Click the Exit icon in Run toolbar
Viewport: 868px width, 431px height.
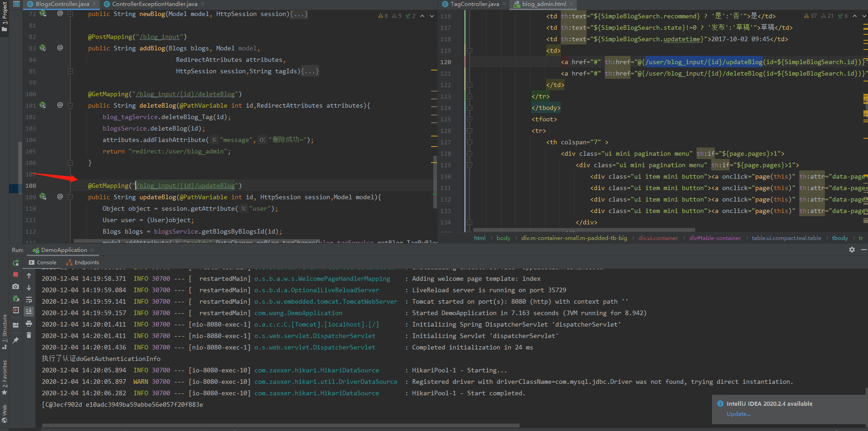(16, 310)
